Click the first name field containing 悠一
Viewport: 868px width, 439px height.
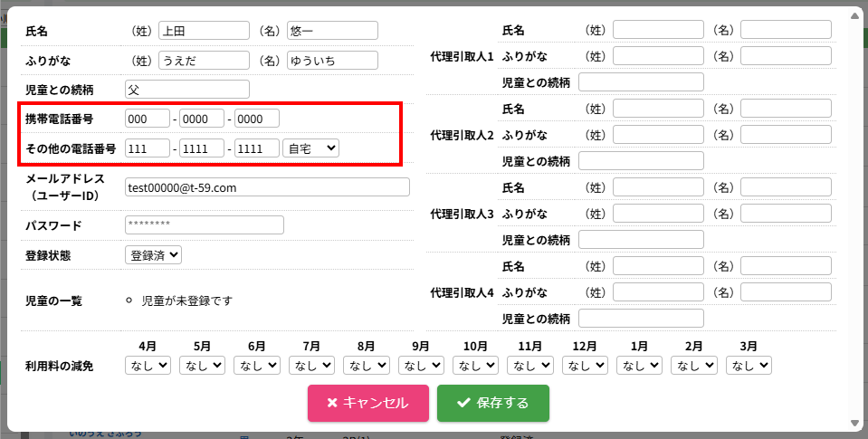pyautogui.click(x=332, y=30)
